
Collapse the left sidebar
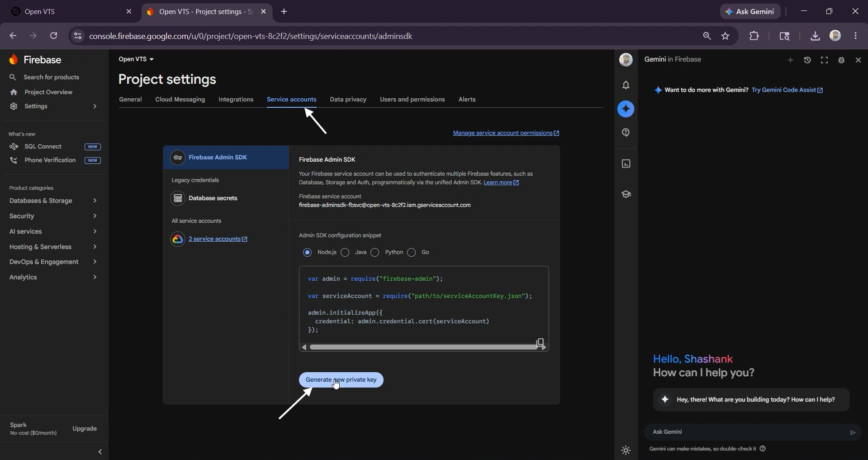pos(100,452)
